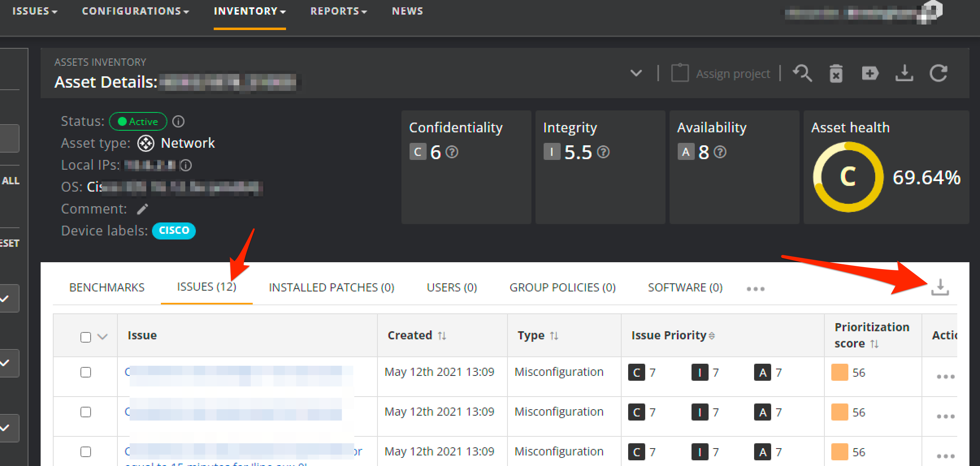Open first issue row actions ellipsis
The height and width of the screenshot is (466, 980).
coord(945,377)
